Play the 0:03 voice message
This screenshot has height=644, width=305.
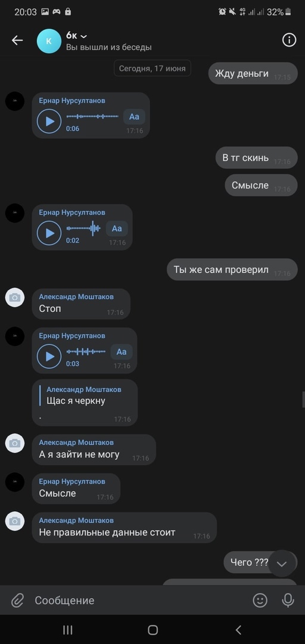pyautogui.click(x=49, y=356)
